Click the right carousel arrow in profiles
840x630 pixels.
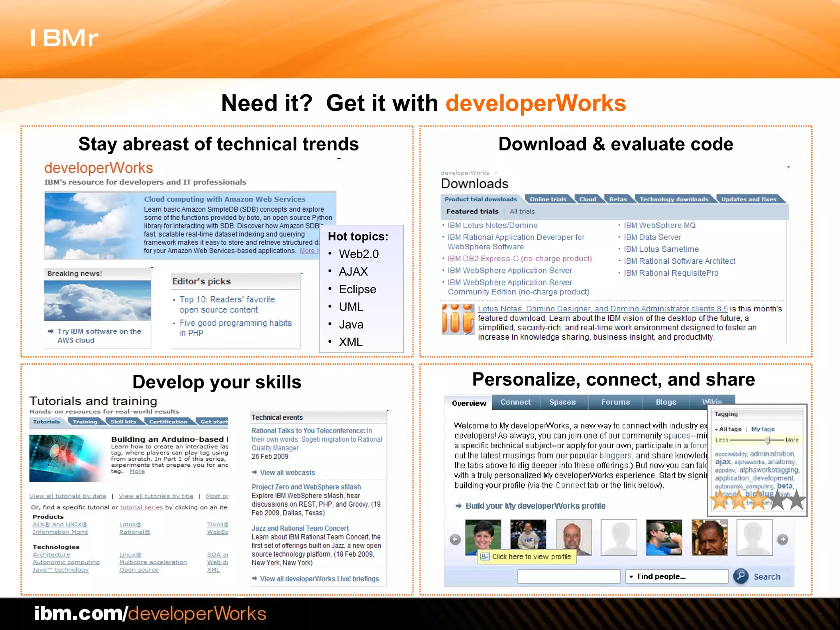(x=783, y=539)
